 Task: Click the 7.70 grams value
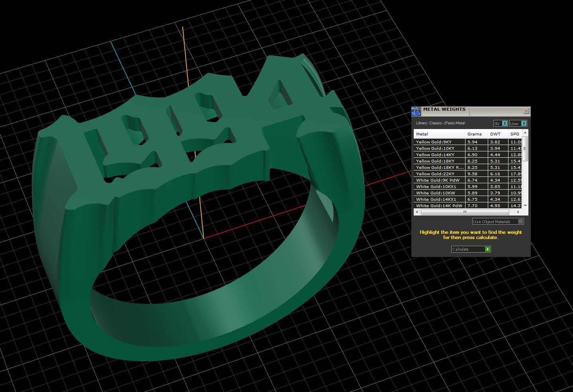point(472,206)
